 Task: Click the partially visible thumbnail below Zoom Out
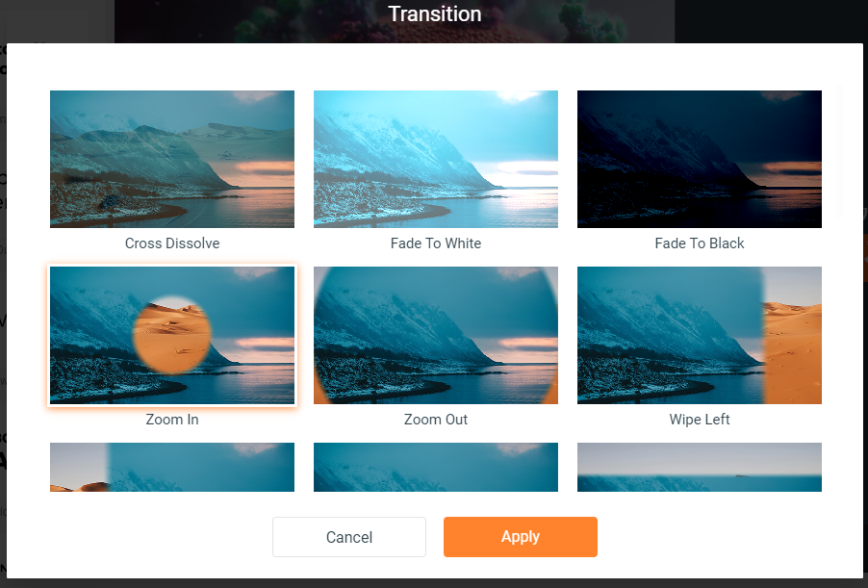click(436, 467)
